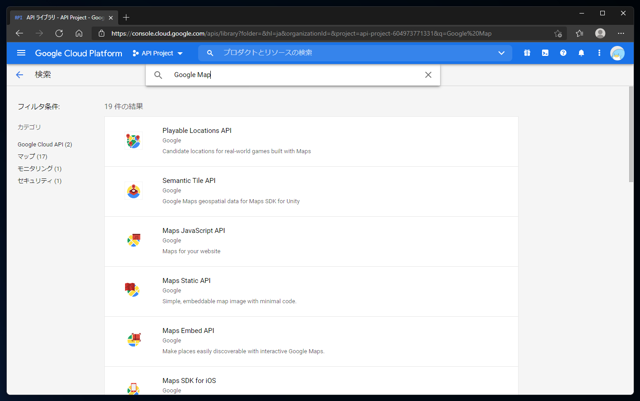Expand the top search bar chevron
The image size is (640, 401).
[x=501, y=53]
